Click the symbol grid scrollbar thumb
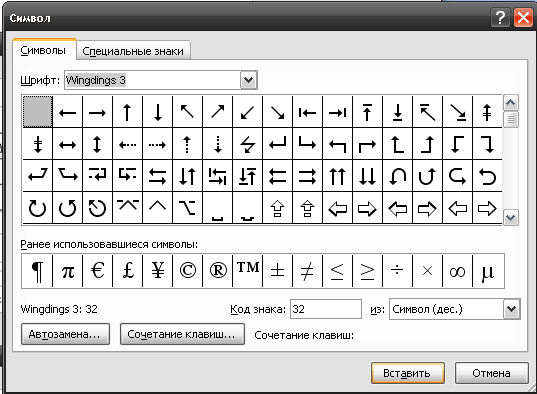The image size is (537, 394). click(511, 119)
